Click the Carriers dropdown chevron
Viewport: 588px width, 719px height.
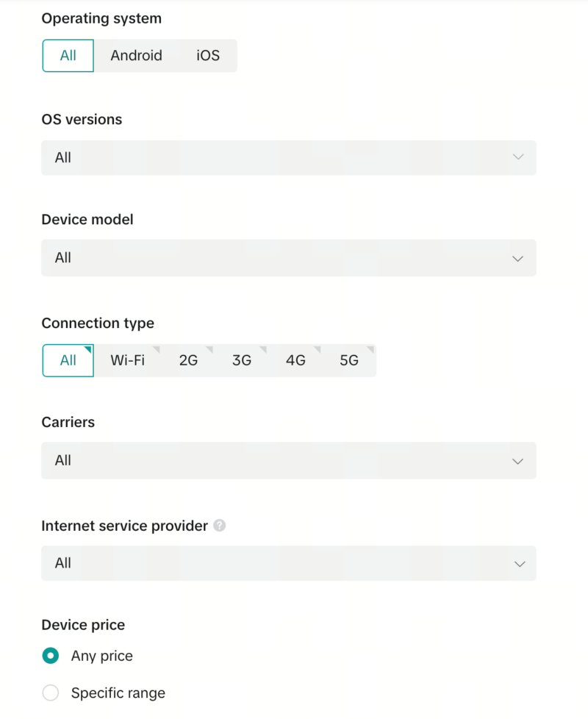(517, 460)
